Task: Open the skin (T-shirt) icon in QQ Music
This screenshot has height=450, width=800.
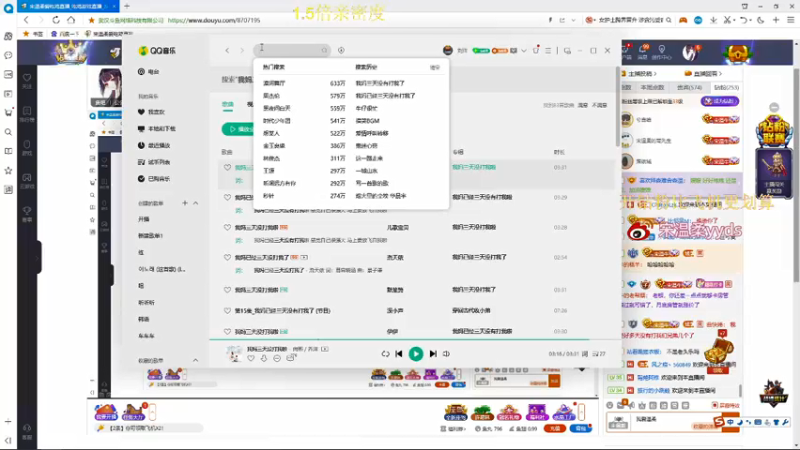Action: (x=536, y=50)
